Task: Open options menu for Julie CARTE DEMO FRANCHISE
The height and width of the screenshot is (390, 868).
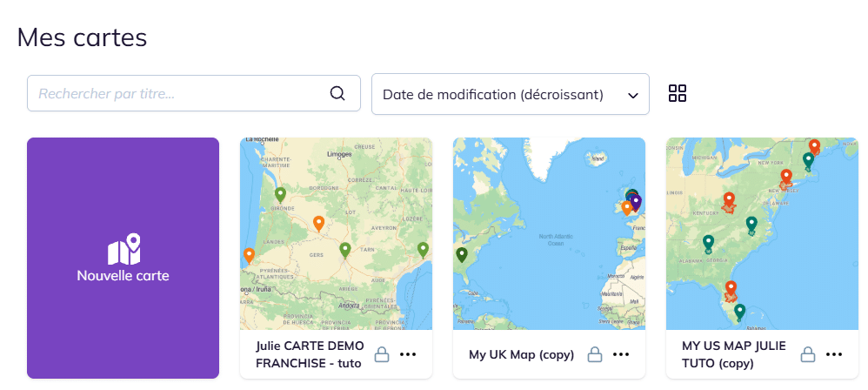Action: point(408,354)
